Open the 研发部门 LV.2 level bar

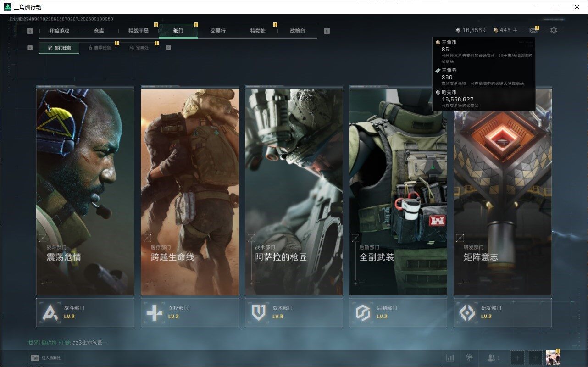(503, 313)
